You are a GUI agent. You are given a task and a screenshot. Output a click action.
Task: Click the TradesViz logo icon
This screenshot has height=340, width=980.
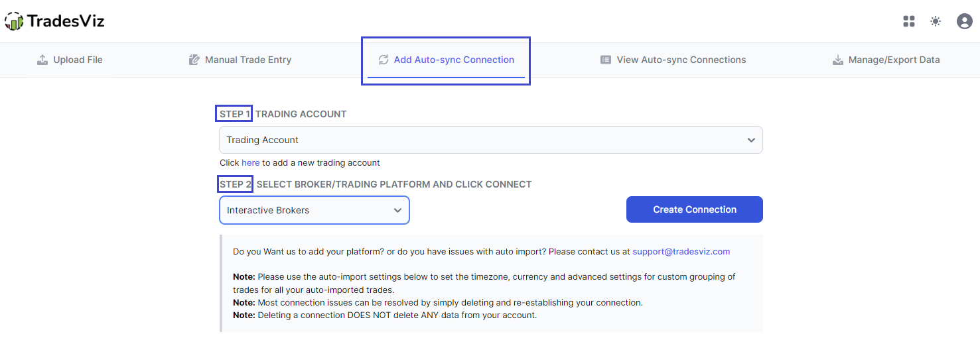pyautogui.click(x=13, y=21)
